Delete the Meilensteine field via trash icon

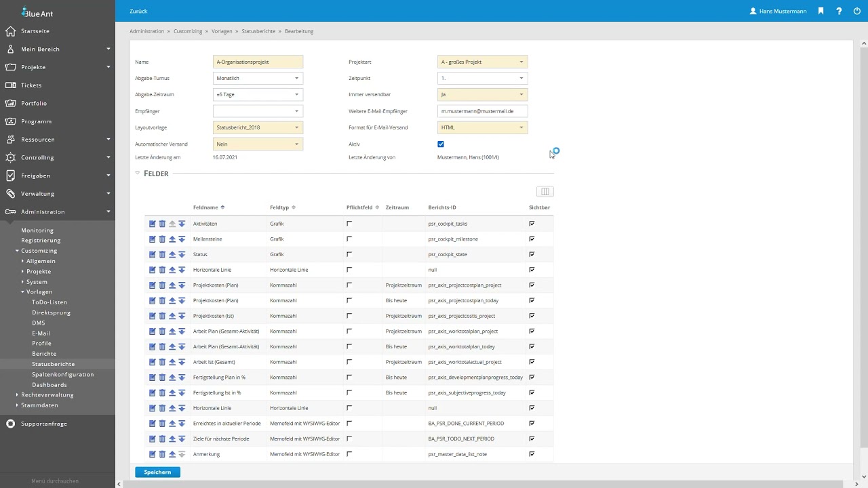point(162,239)
